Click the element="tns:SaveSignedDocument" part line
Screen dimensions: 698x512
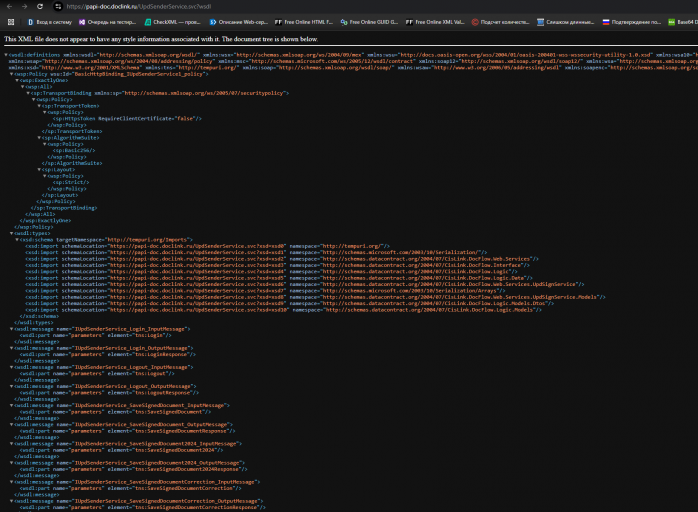tap(115, 412)
